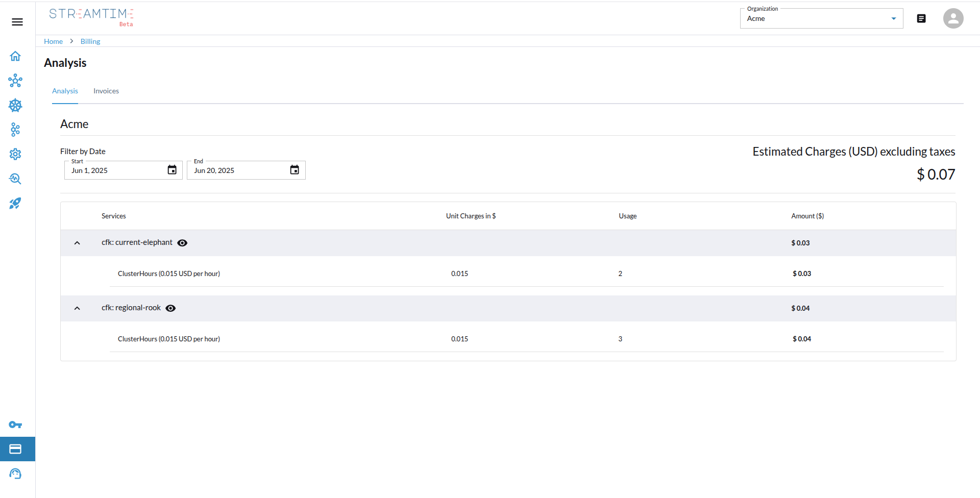Collapse the cfk: regional-rook row

point(77,308)
